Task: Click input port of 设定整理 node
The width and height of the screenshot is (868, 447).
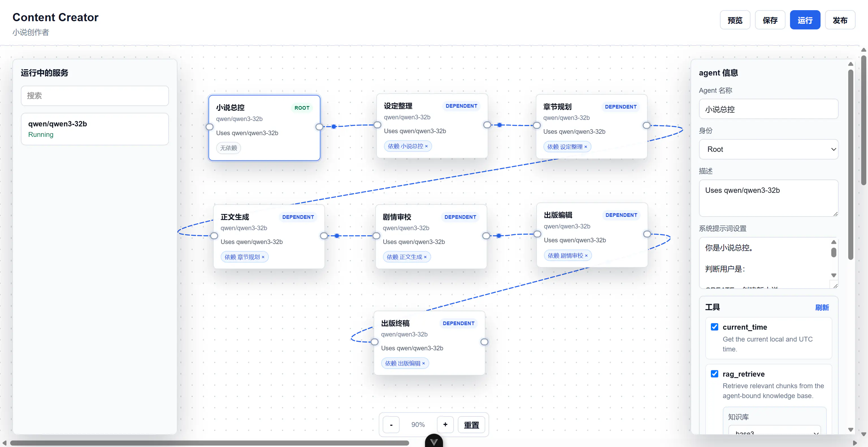Action: pos(377,125)
